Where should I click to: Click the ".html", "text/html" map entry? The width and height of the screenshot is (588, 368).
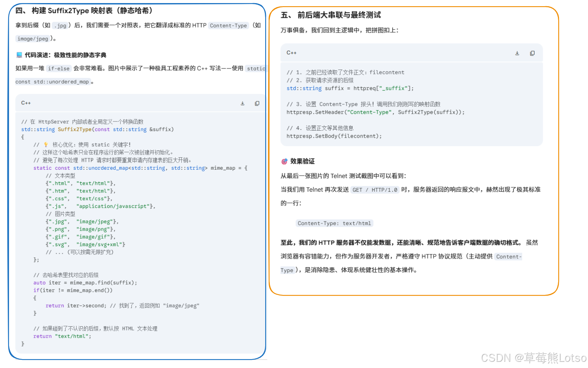click(80, 183)
